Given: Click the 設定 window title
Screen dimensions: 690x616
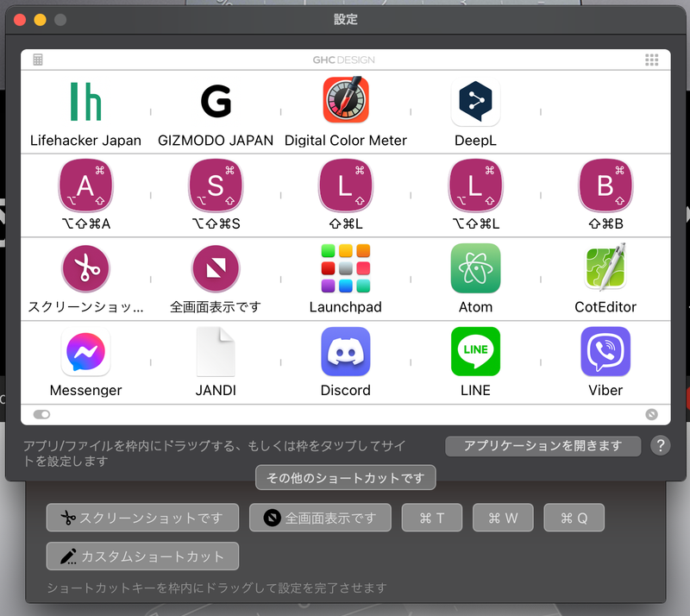Looking at the screenshot, I should click(x=346, y=19).
